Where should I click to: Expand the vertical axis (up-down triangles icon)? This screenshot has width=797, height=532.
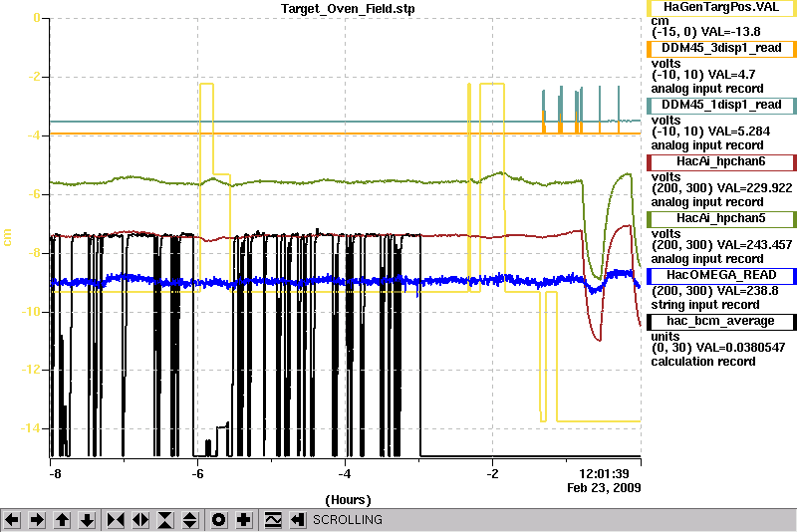tap(190, 520)
